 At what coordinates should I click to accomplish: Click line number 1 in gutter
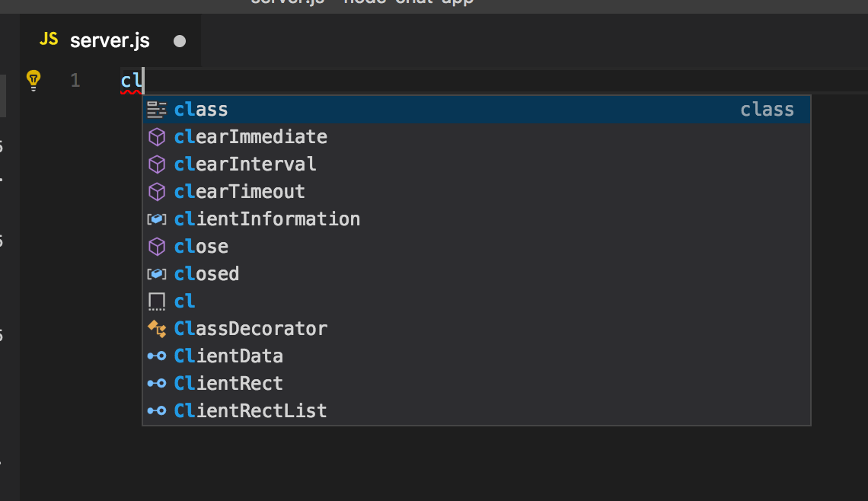pos(75,81)
